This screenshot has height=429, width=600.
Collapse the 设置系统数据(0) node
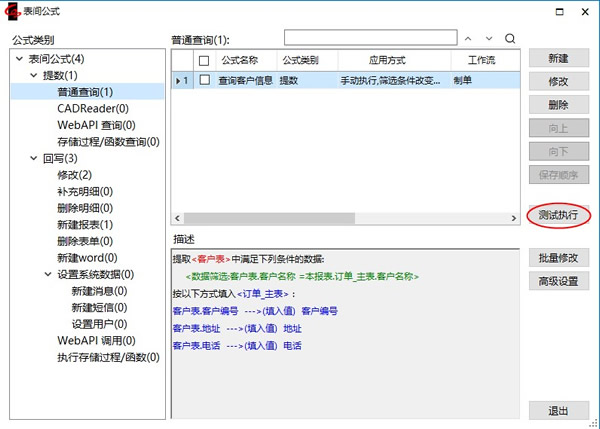pos(48,274)
